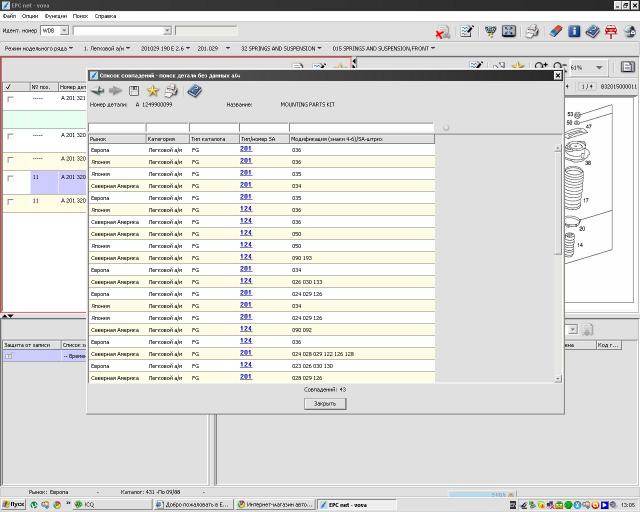Open the Функции menu
This screenshot has height=512, width=640.
click(x=56, y=16)
